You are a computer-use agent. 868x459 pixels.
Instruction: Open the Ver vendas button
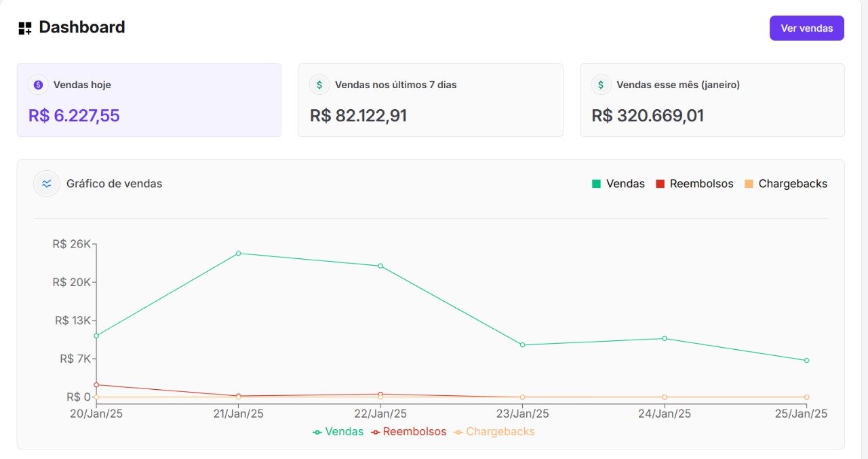(x=806, y=28)
